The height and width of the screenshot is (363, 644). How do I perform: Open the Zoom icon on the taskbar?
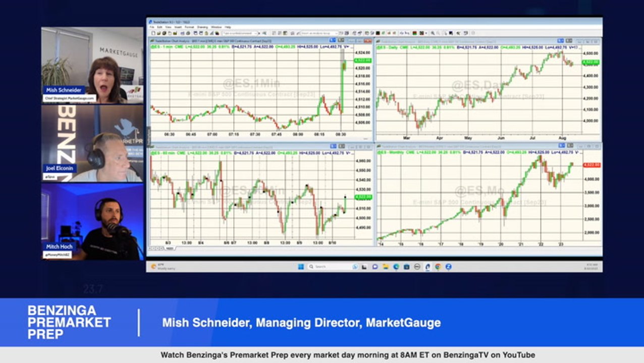pos(448,267)
